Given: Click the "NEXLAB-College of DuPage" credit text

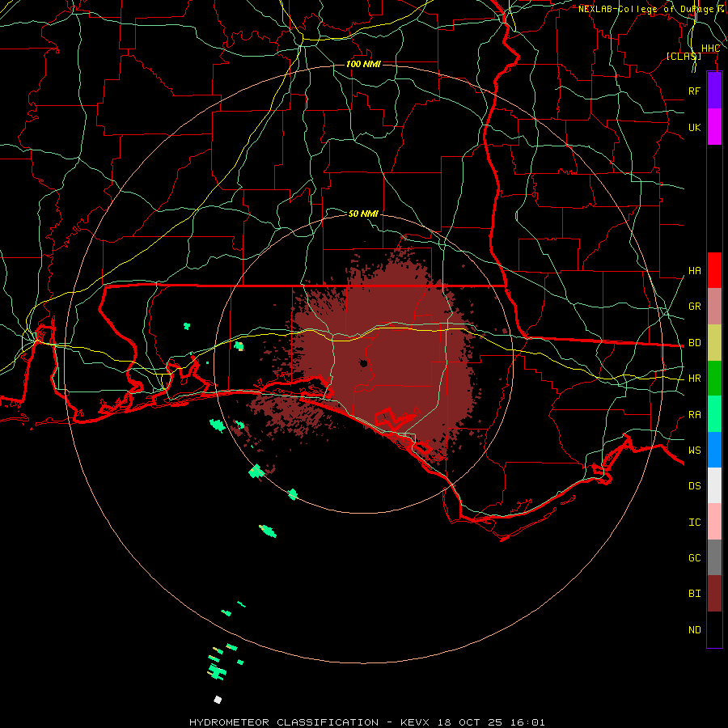Looking at the screenshot, I should coord(645,9).
